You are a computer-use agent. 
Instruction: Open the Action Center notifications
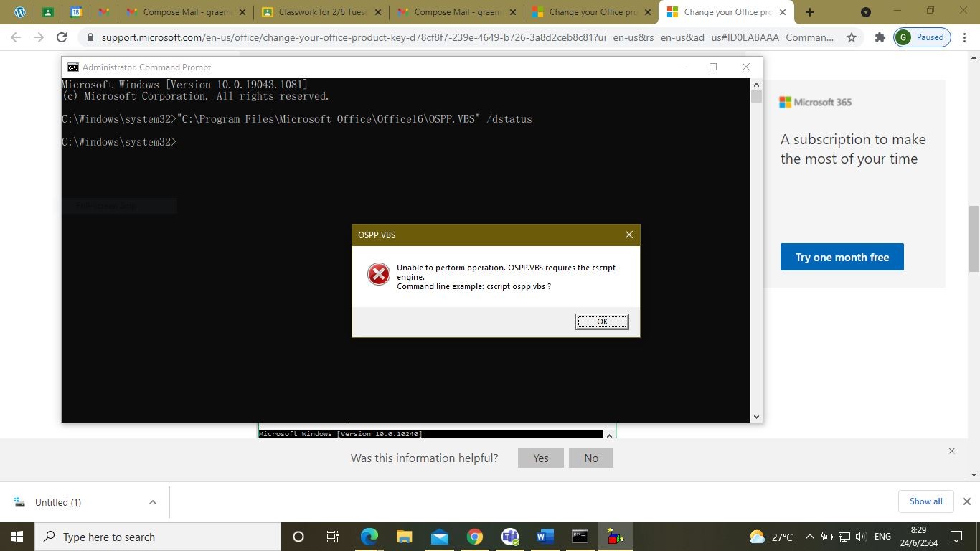[956, 537]
